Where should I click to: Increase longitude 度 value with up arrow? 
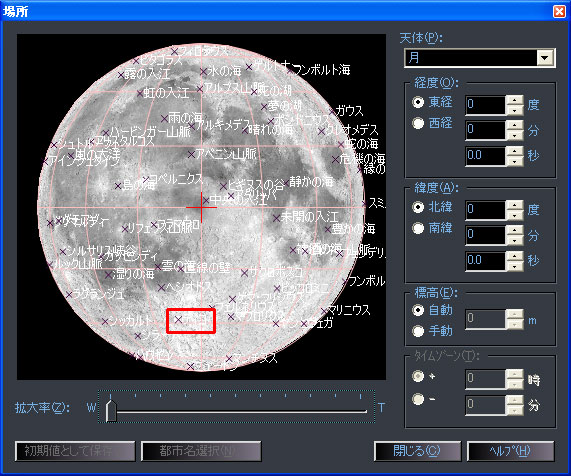(x=515, y=100)
